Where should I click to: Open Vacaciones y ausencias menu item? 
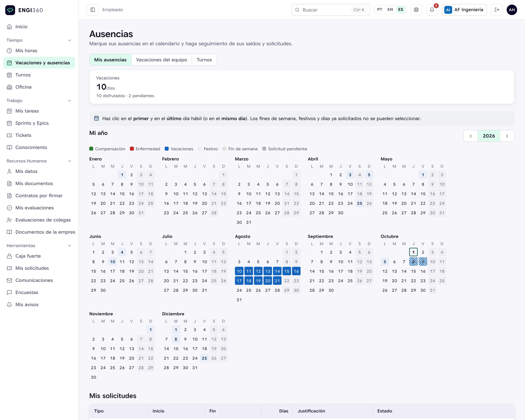(39, 63)
